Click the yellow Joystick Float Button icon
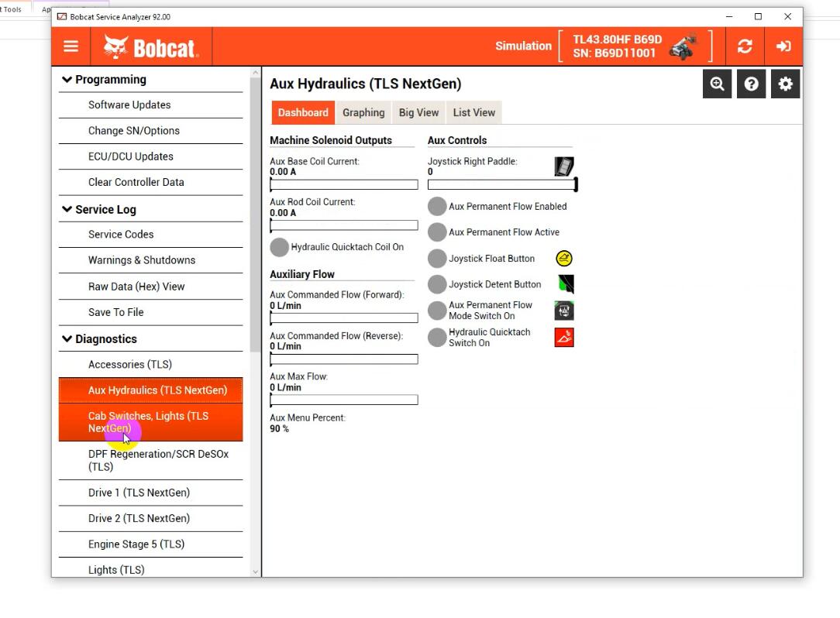This screenshot has height=618, width=840. 564,259
